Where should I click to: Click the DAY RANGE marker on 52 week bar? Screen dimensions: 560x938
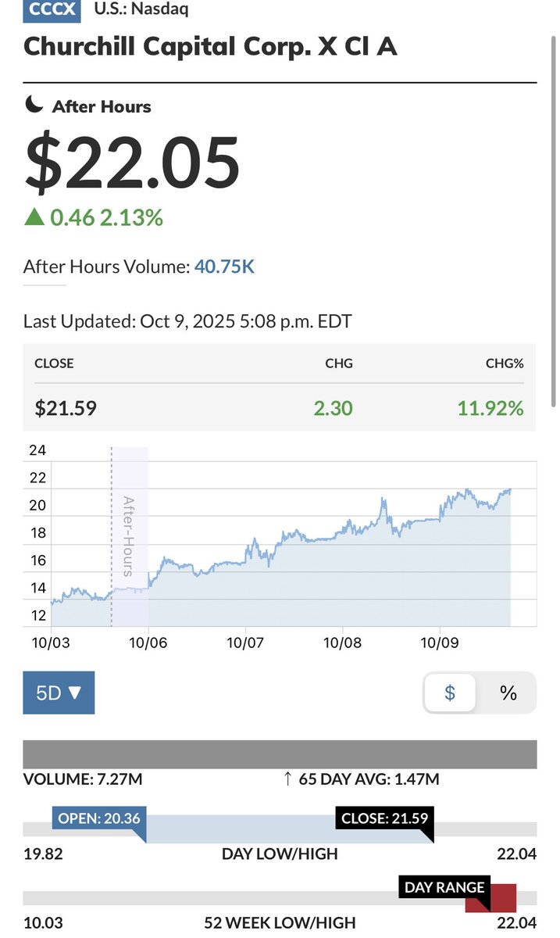coord(444,888)
